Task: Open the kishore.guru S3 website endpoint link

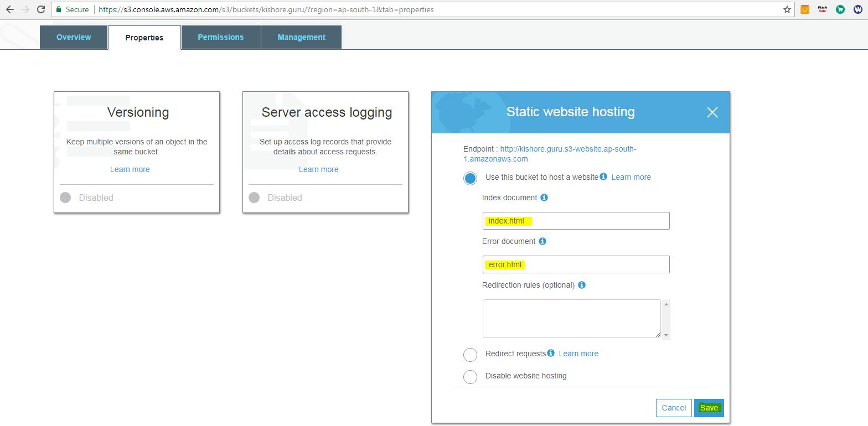Action: pos(567,149)
